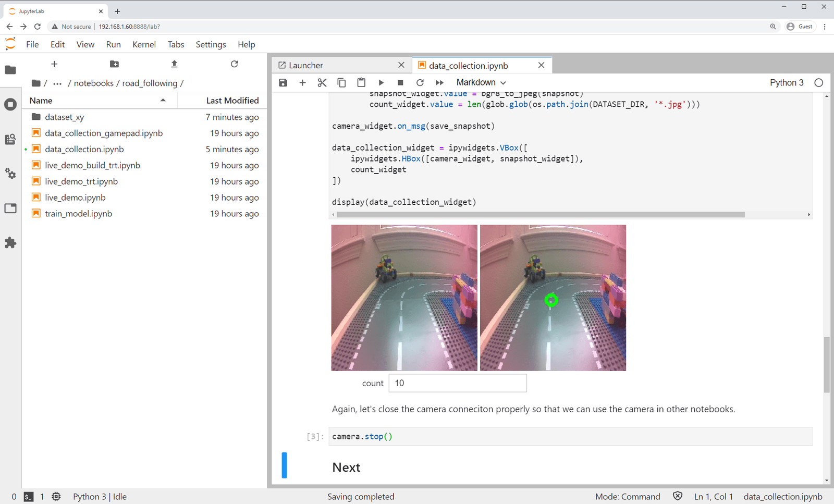Open Running Terminals and Kernels sidebar

tap(10, 104)
